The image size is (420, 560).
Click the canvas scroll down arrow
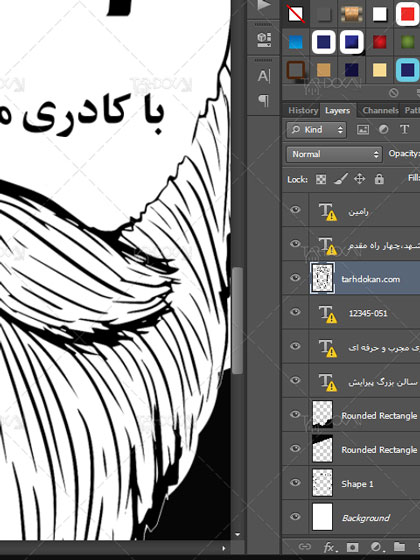(x=238, y=535)
